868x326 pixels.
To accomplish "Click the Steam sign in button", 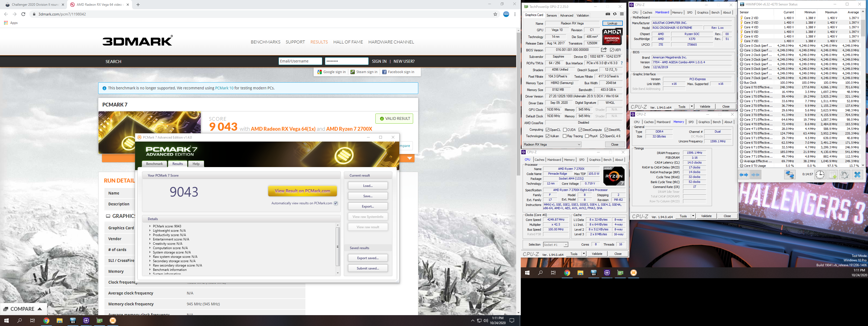I will [364, 72].
